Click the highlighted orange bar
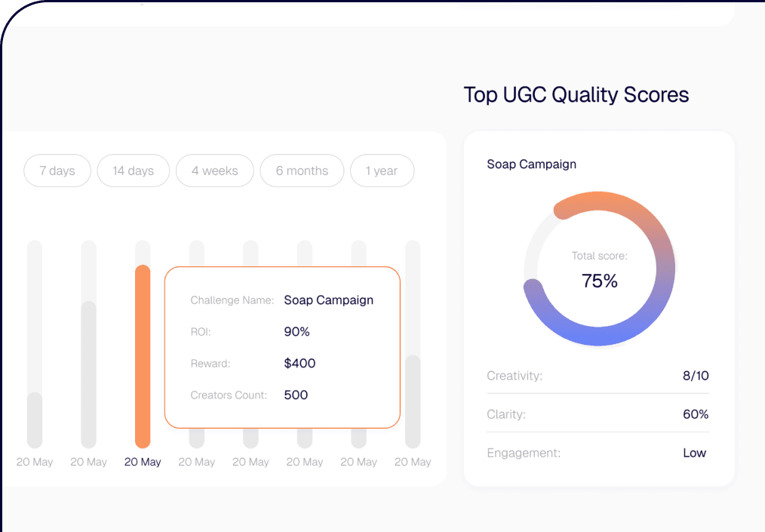 pyautogui.click(x=143, y=355)
